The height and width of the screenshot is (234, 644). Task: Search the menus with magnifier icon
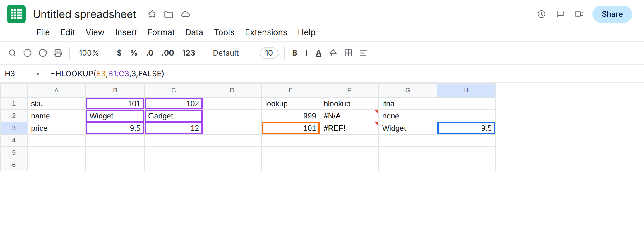coord(12,53)
